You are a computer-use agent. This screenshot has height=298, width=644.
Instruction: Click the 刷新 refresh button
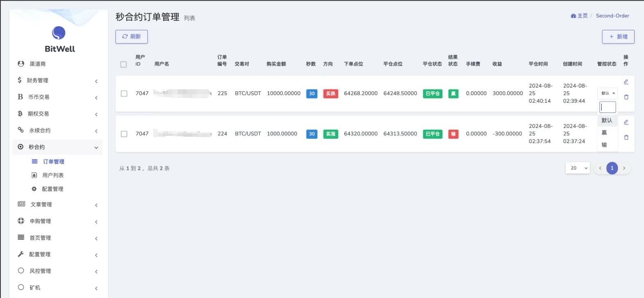point(131,36)
